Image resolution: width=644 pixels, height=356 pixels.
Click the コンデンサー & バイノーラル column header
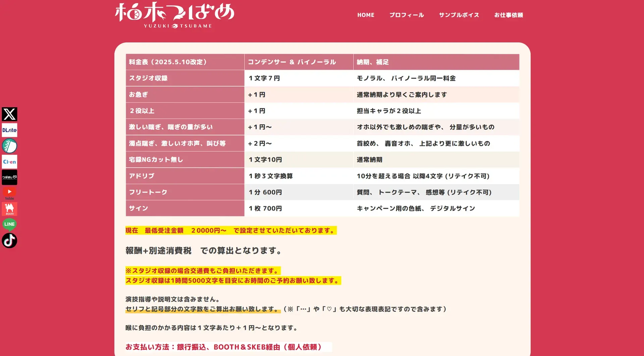click(299, 62)
